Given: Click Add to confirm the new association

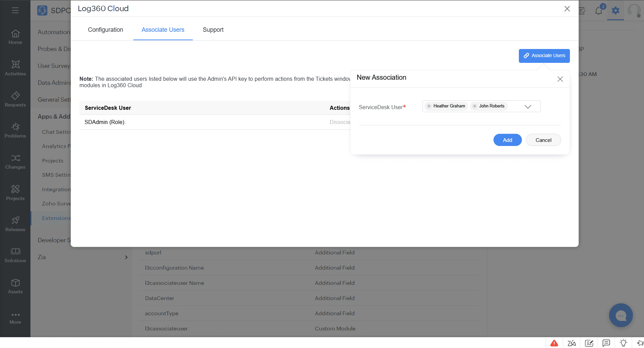Looking at the screenshot, I should click(x=507, y=140).
